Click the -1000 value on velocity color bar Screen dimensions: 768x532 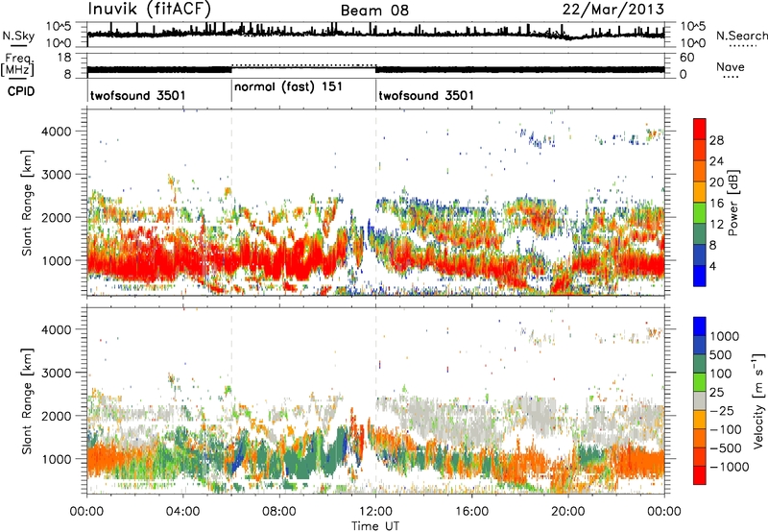tap(729, 467)
